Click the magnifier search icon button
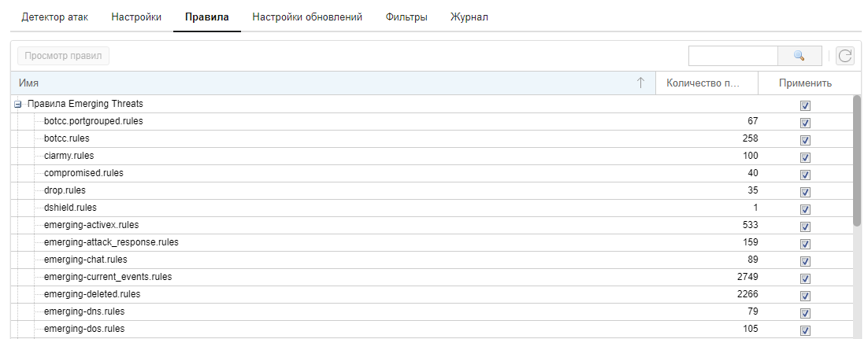Viewport: 868px width, 339px height. [x=799, y=56]
